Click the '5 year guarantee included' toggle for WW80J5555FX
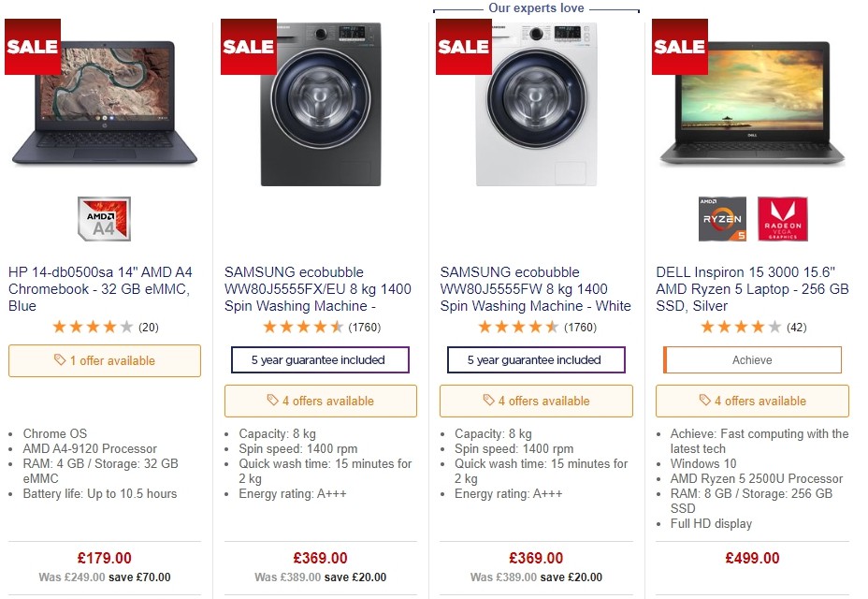 tap(320, 359)
